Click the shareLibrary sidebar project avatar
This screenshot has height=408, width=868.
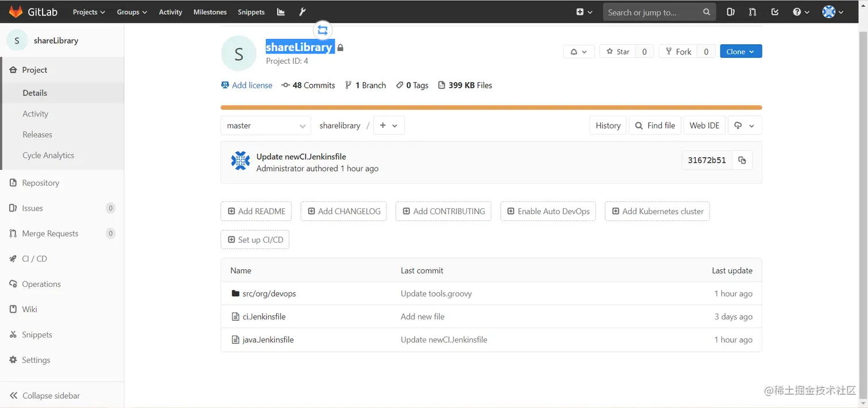(x=17, y=40)
